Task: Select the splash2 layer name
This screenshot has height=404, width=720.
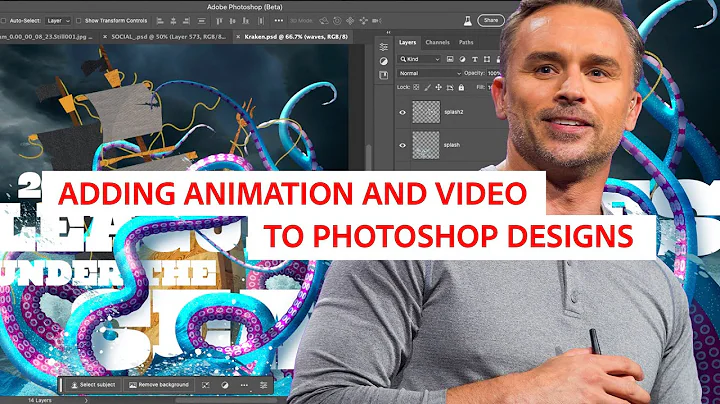Action: [454, 112]
